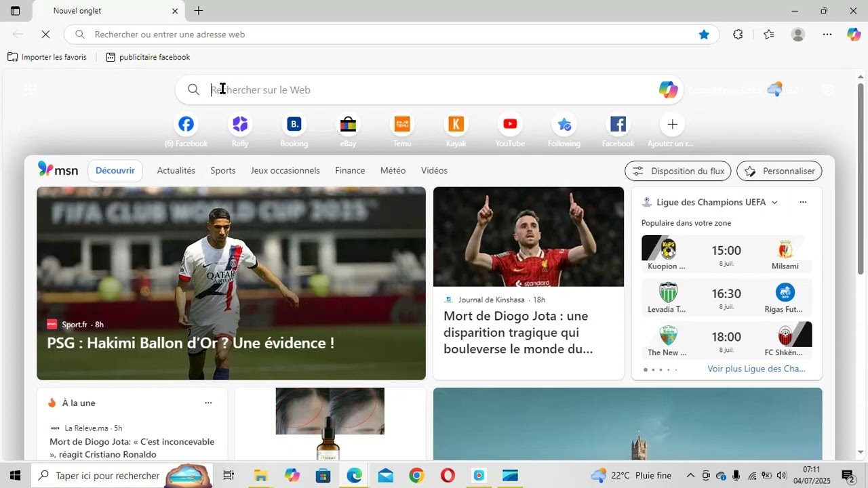The image size is (868, 488).
Task: Add a new shortcut site tile
Action: (672, 130)
